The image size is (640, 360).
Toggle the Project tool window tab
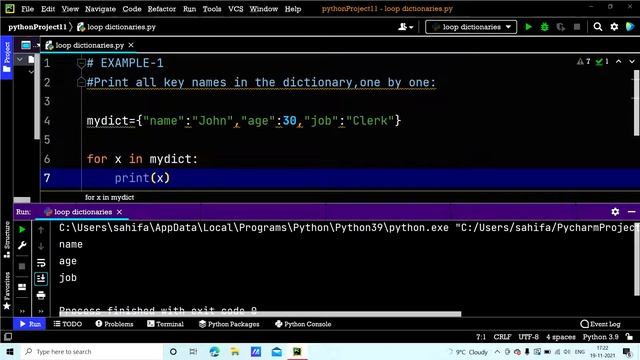[7, 57]
